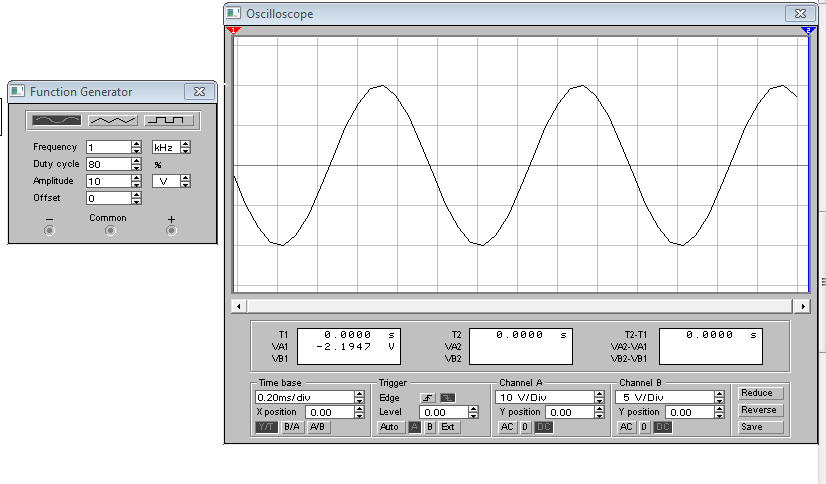The image size is (826, 484).
Task: Select B/A time base mode
Action: click(x=292, y=427)
